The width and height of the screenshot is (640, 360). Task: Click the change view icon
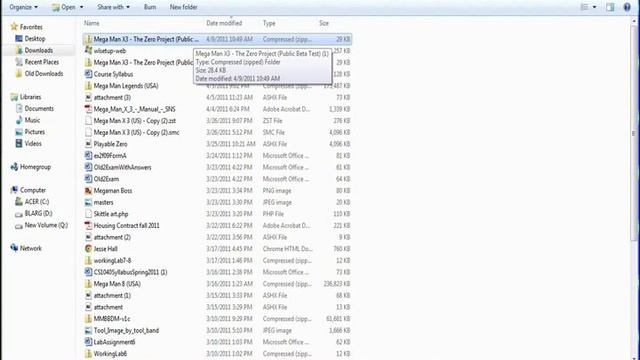[x=584, y=7]
